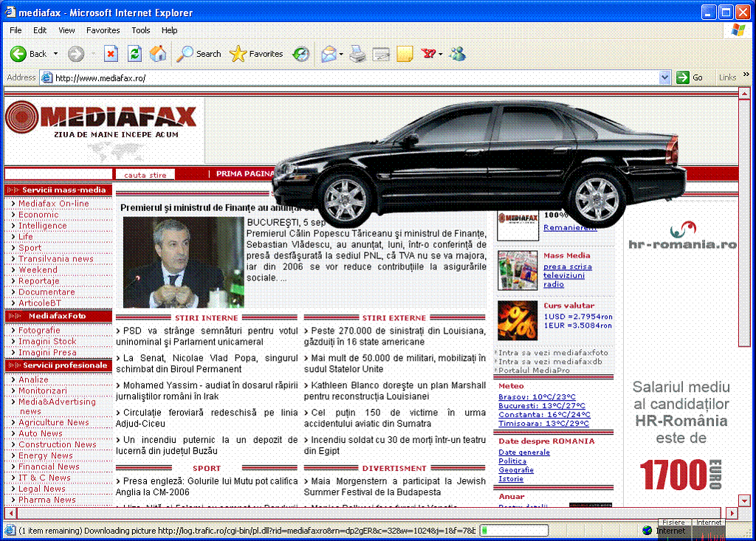756x541 pixels.
Task: Click the green Go arrow button
Action: (x=683, y=77)
